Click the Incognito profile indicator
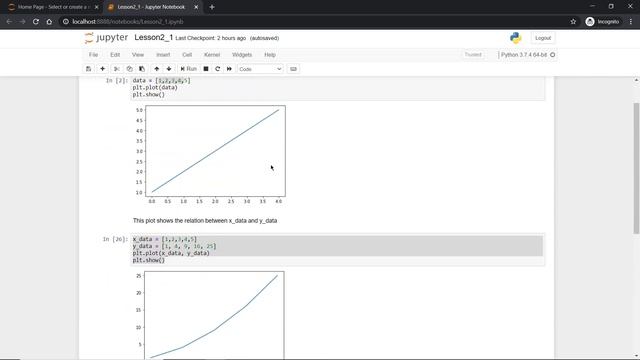The height and width of the screenshot is (360, 640). pos(602,22)
